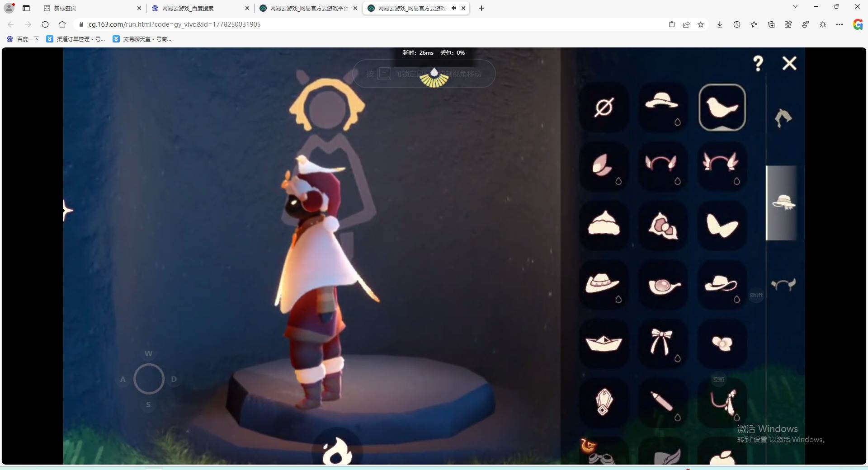Click the colorful G sidebar icon
The image size is (868, 470).
pos(858,24)
